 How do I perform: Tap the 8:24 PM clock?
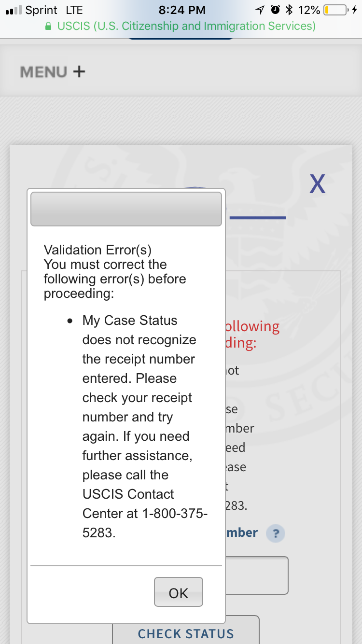click(182, 10)
